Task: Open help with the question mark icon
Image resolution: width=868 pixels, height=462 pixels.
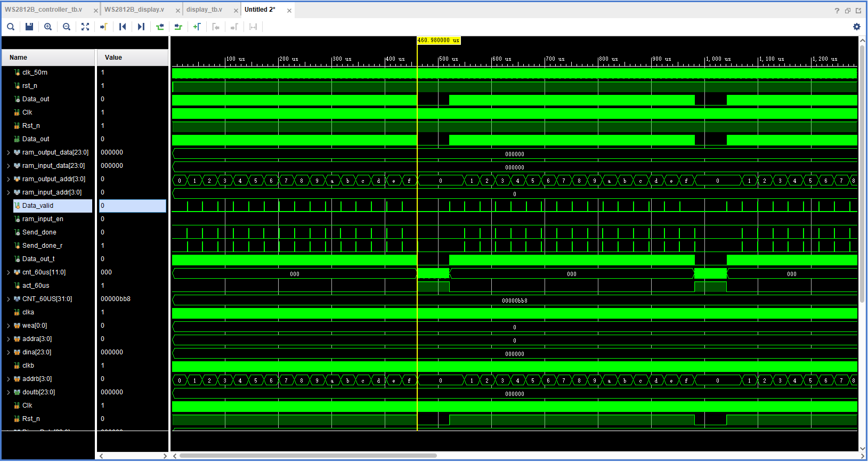Action: [837, 11]
